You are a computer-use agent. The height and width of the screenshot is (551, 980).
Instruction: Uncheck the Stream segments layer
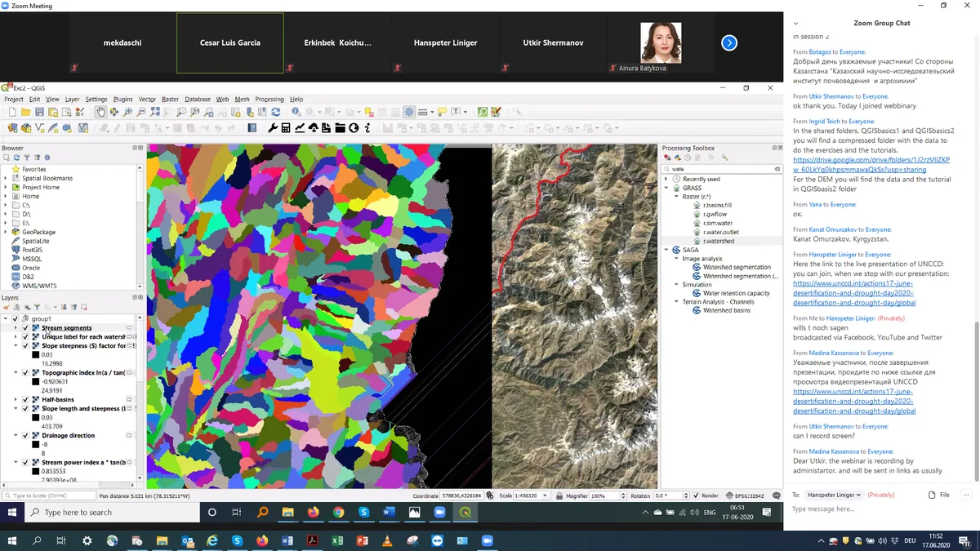point(25,328)
